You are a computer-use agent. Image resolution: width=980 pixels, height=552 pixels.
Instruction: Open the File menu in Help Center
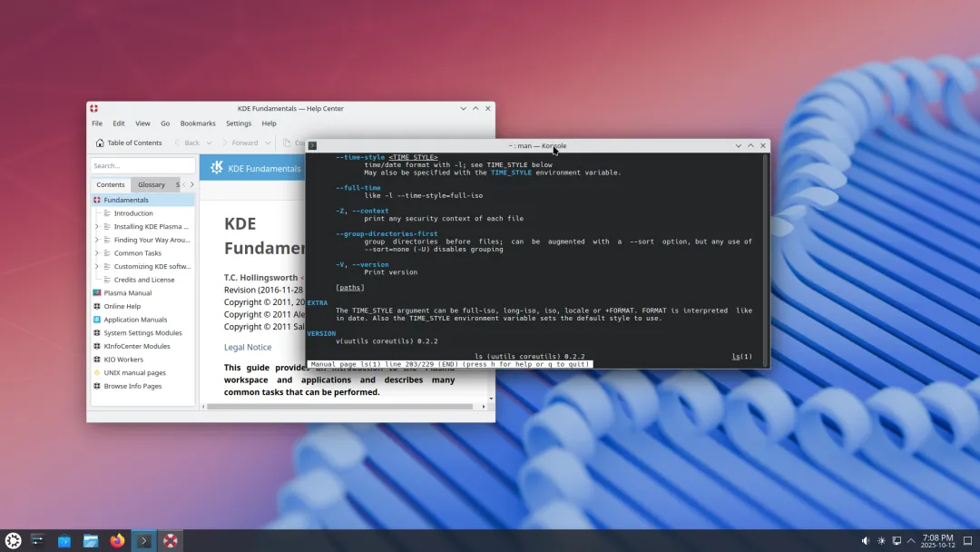tap(97, 123)
